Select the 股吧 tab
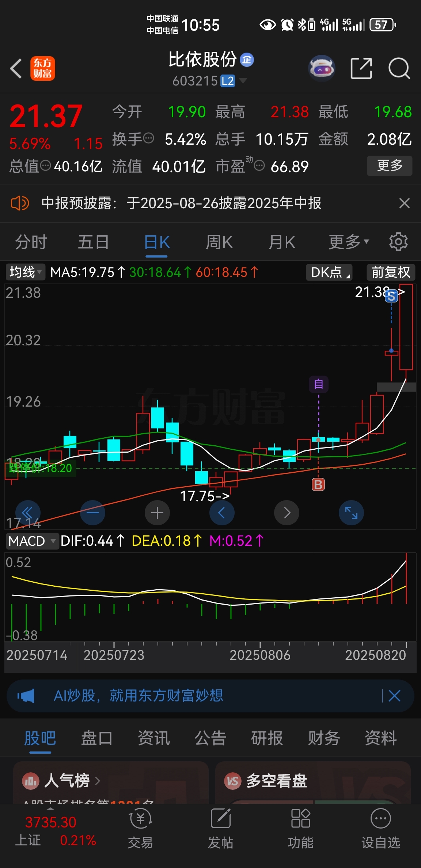This screenshot has width=421, height=868. click(x=40, y=738)
